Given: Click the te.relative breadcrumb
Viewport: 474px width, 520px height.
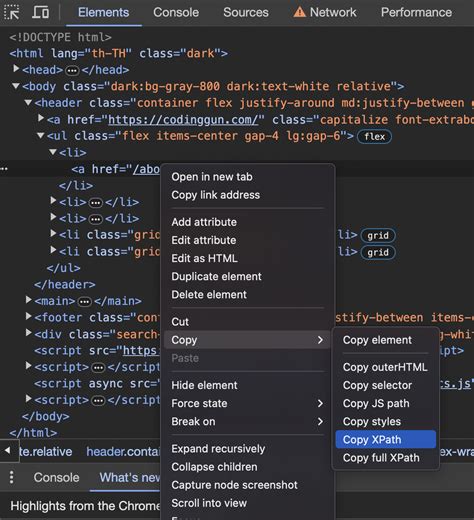Looking at the screenshot, I should click(x=46, y=451).
